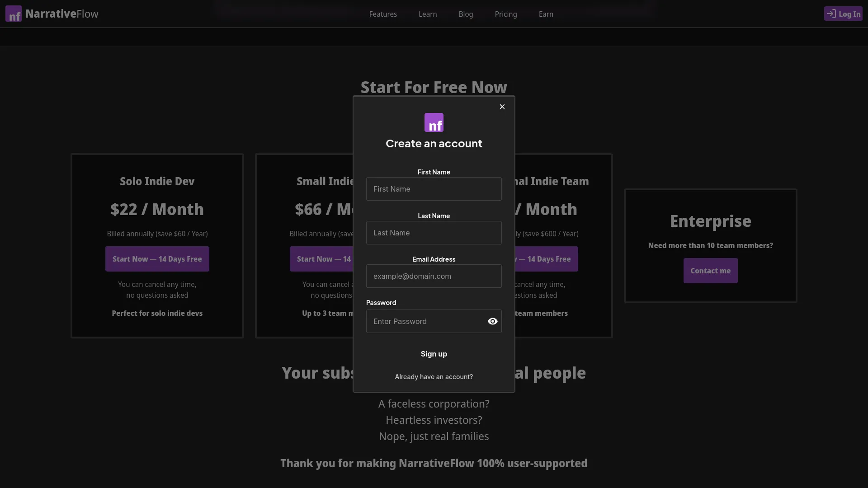Click the Small Indie plan Start Now button
The width and height of the screenshot is (868, 488).
321,259
